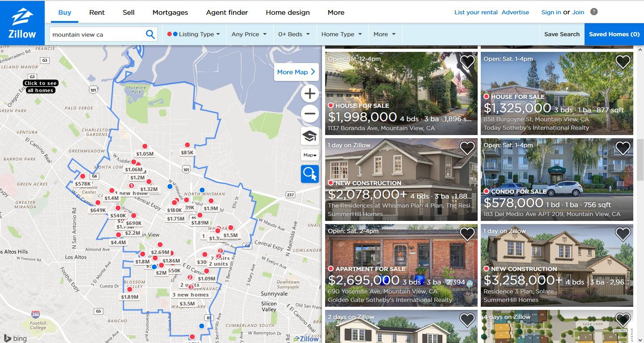Save the 1137 Boranda Ave home
The image size is (644, 343).
click(467, 62)
